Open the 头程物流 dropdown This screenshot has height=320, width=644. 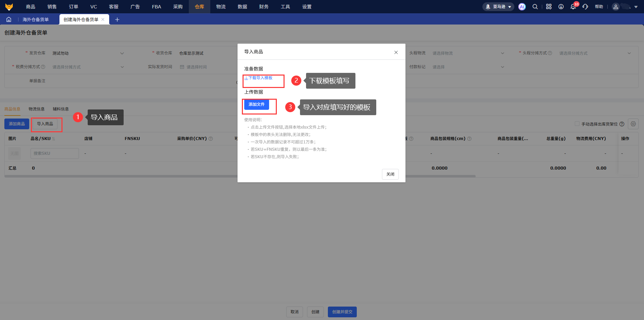[468, 53]
